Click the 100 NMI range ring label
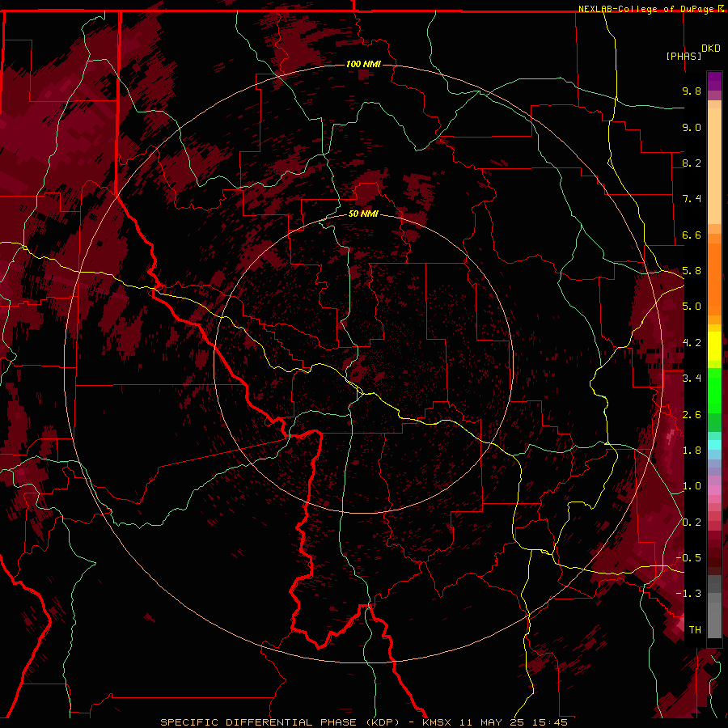This screenshot has width=728, height=728. click(363, 64)
